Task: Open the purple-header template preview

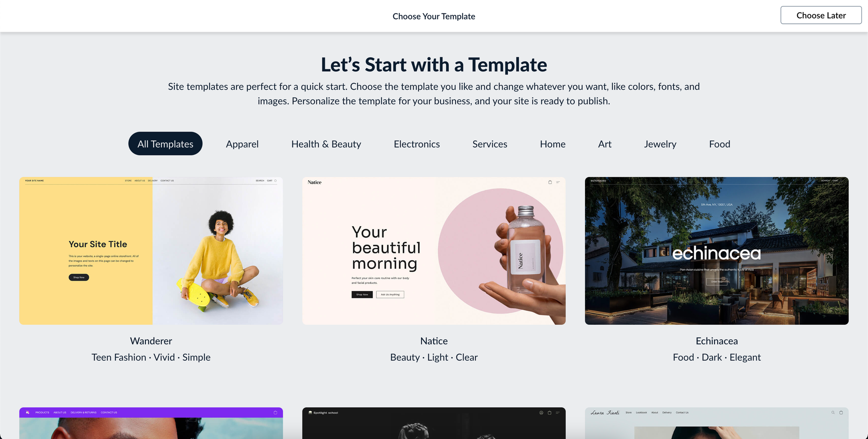Action: (x=151, y=423)
